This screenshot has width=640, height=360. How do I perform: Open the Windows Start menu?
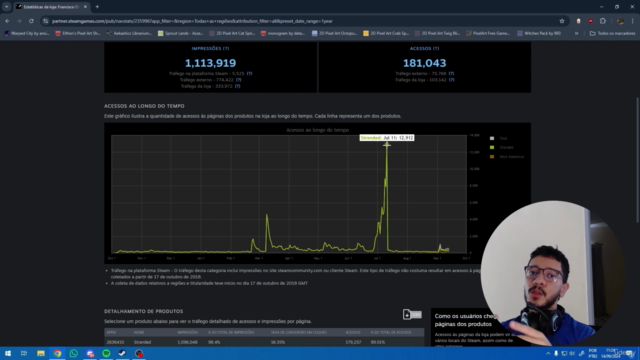click(8, 353)
